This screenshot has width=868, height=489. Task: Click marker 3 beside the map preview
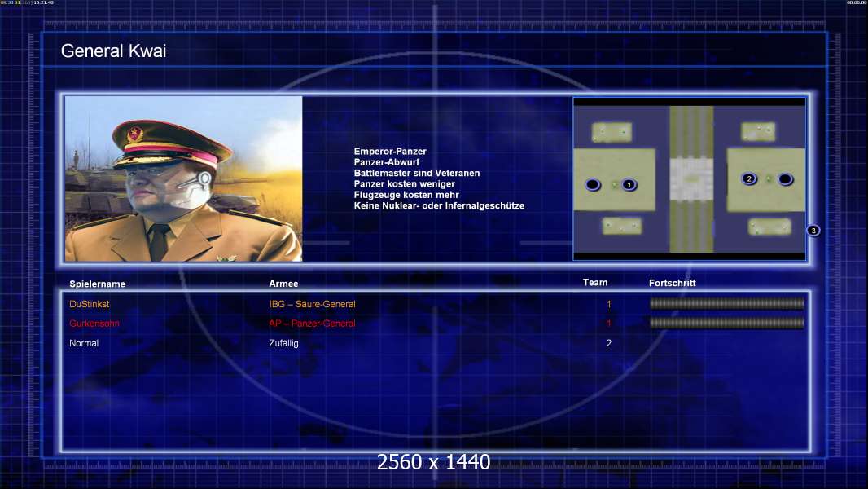tap(813, 231)
